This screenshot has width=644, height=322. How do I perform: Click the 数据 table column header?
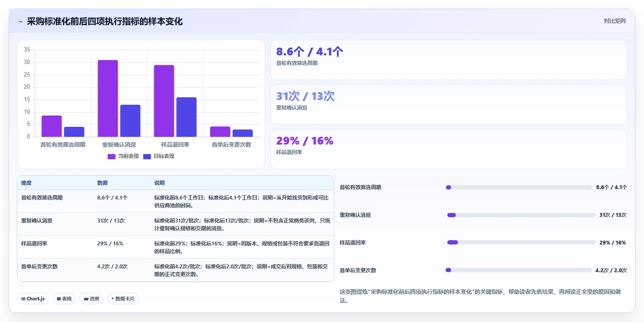[103, 183]
